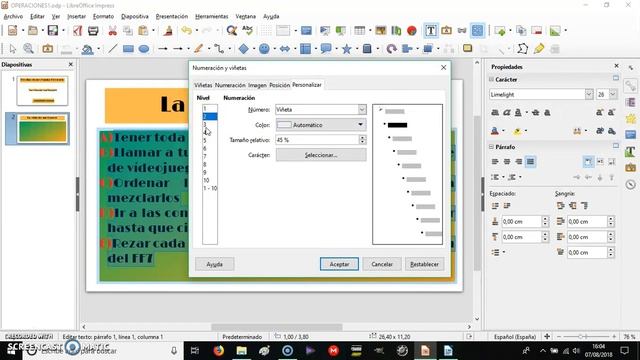Click the Insert table icon
The image size is (640, 360).
[360, 31]
